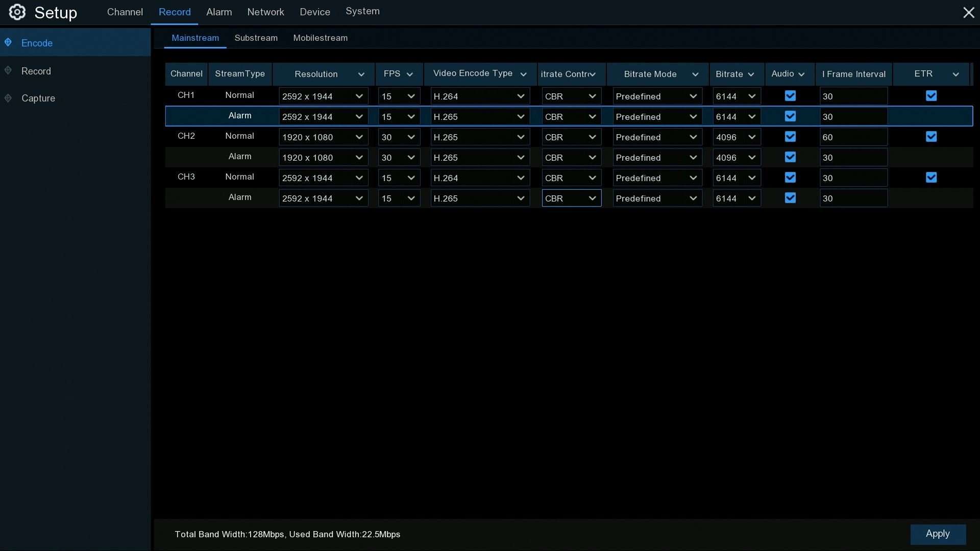Click Resolution column header chevron
The image size is (980, 551).
[361, 74]
